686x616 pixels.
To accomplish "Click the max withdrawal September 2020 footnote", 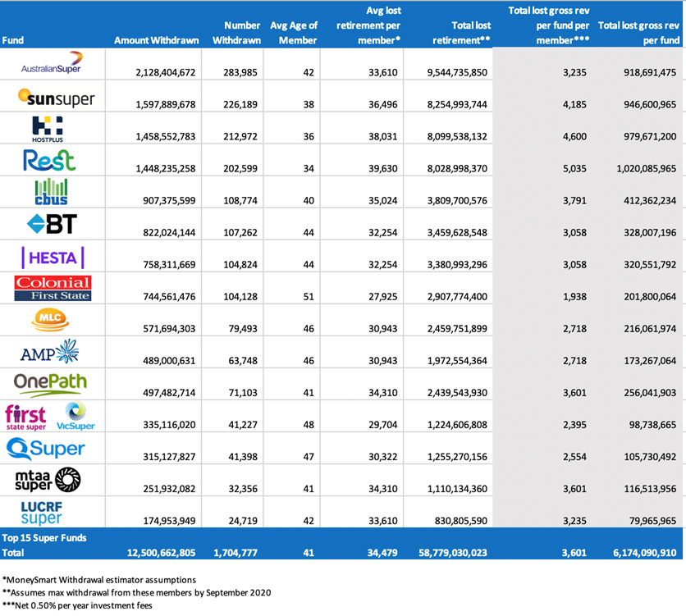I will [136, 593].
